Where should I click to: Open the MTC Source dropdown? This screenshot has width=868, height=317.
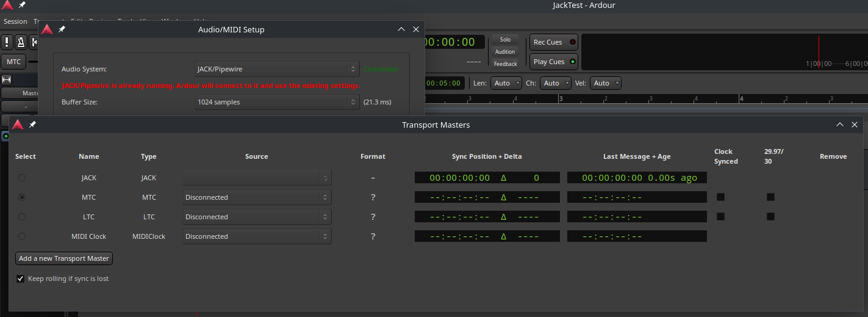(x=257, y=197)
